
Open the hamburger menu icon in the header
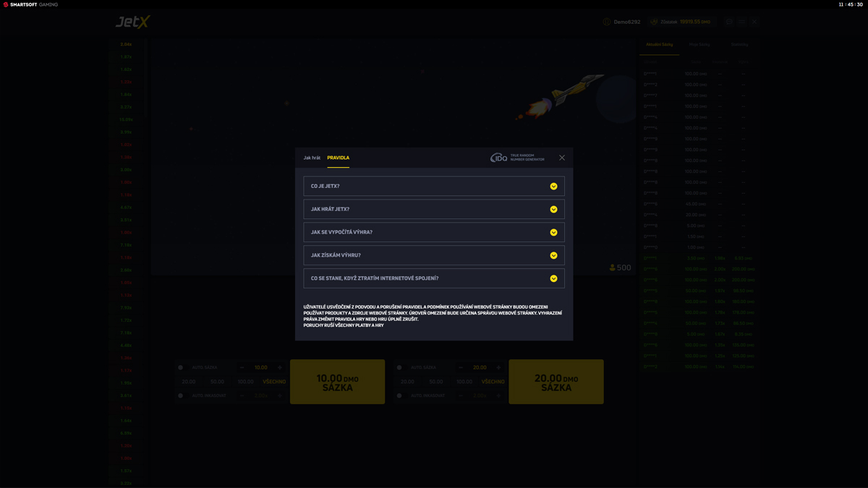pos(741,22)
